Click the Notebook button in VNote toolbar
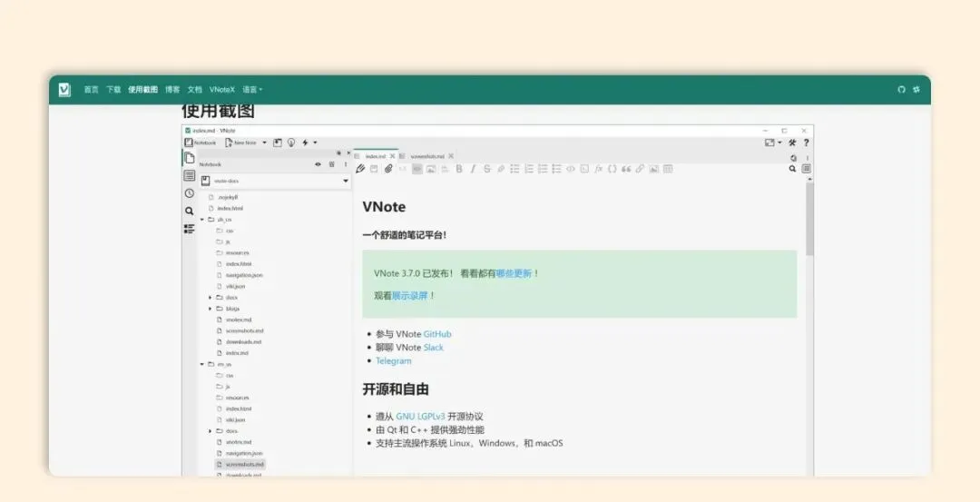Screen dimensions: 980x502 (200, 143)
